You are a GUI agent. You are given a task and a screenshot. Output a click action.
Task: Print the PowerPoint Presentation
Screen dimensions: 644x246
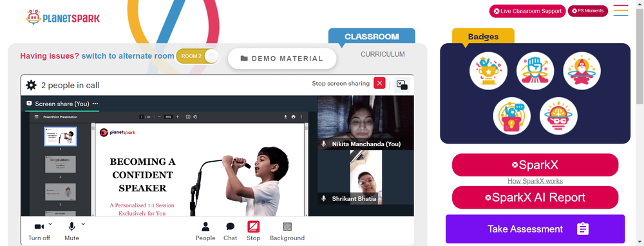pos(293,117)
